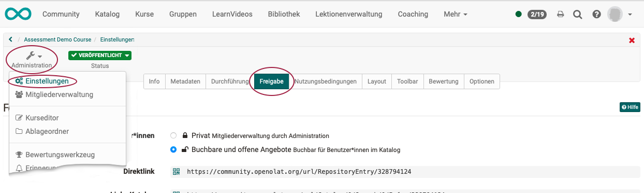
Task: Switch to the Durchführung tab
Action: click(x=230, y=81)
